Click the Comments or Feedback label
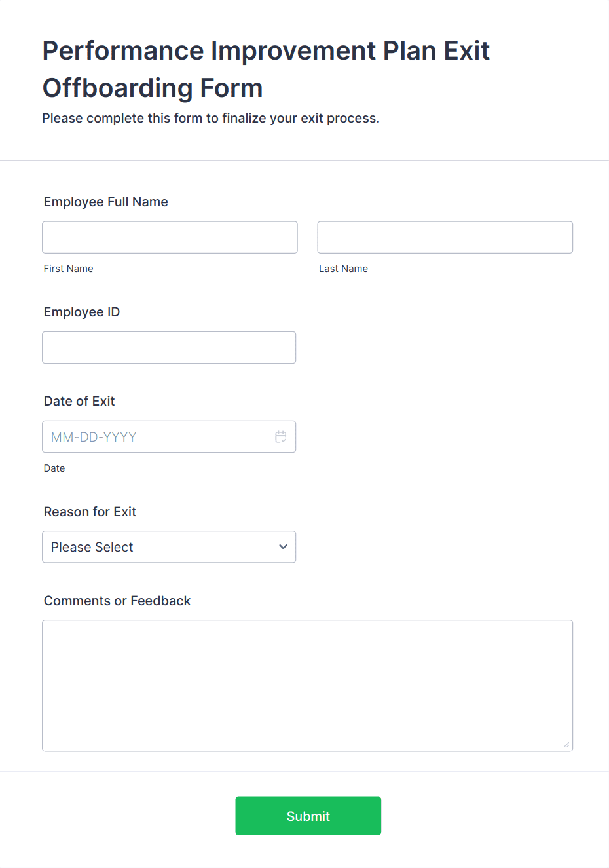Screen dimensions: 609x868 click(117, 601)
